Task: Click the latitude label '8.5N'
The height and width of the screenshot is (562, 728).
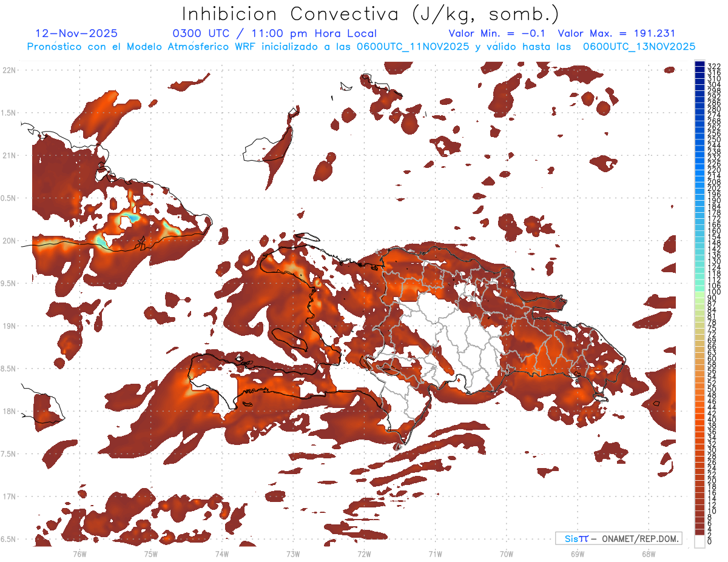Action: (x=9, y=369)
